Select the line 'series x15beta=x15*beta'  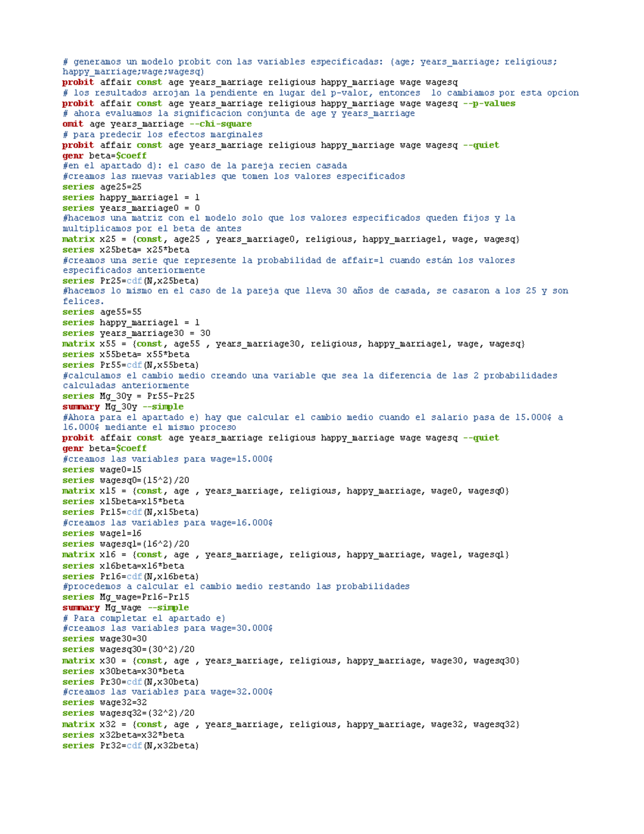click(123, 502)
